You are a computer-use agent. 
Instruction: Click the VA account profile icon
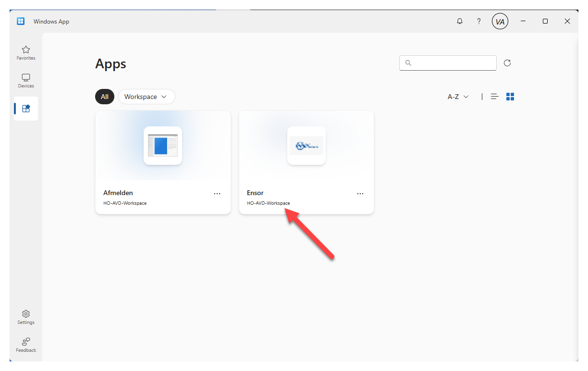point(500,21)
